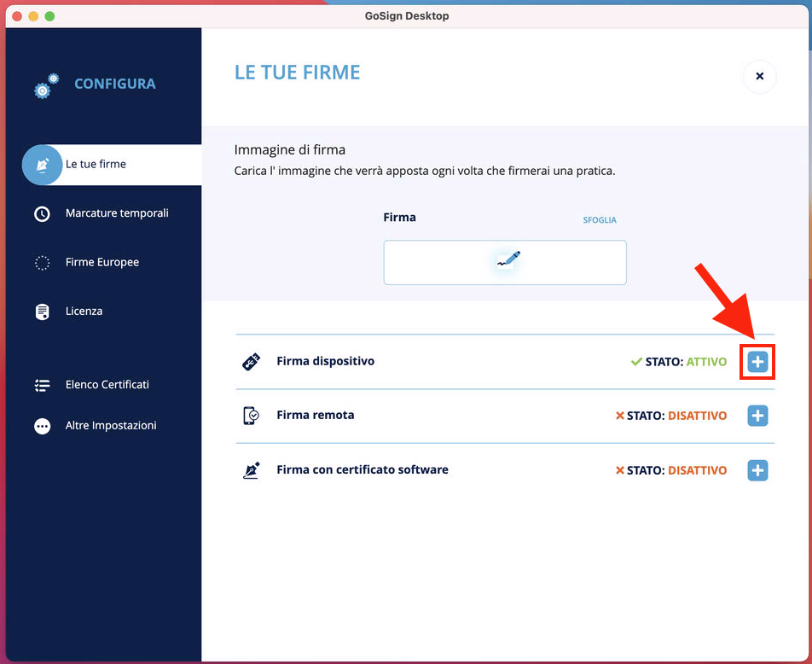Expand Firma con certificato software plus button

click(x=757, y=470)
